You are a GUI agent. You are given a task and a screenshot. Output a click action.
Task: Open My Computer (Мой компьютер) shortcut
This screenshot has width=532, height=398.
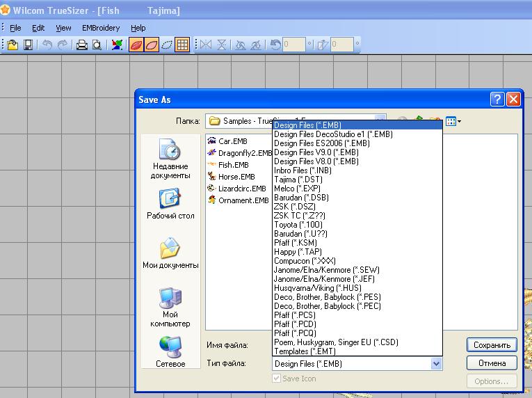coord(170,308)
